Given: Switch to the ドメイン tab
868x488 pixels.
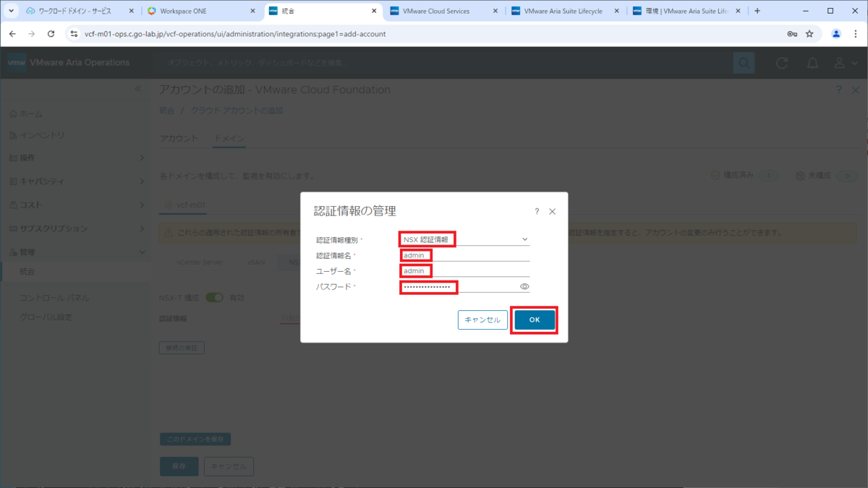Looking at the screenshot, I should (x=229, y=138).
